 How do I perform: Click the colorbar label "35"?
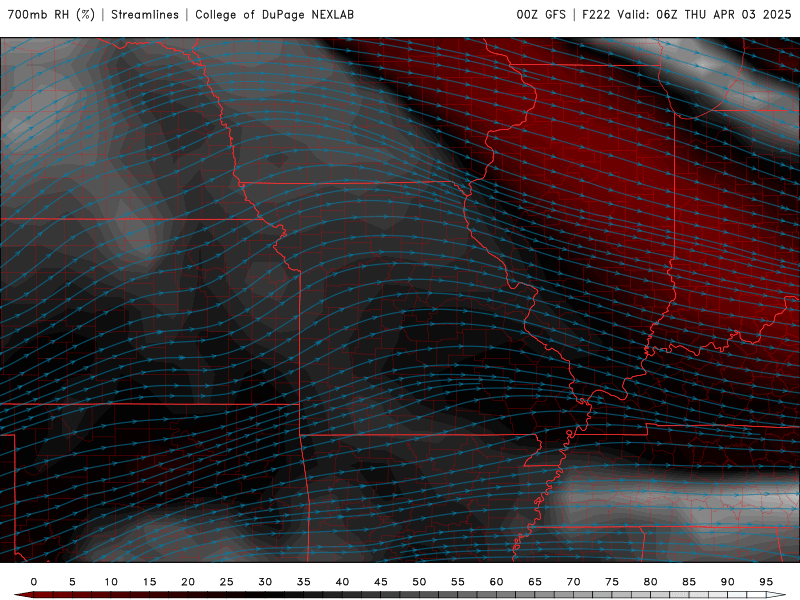[304, 582]
